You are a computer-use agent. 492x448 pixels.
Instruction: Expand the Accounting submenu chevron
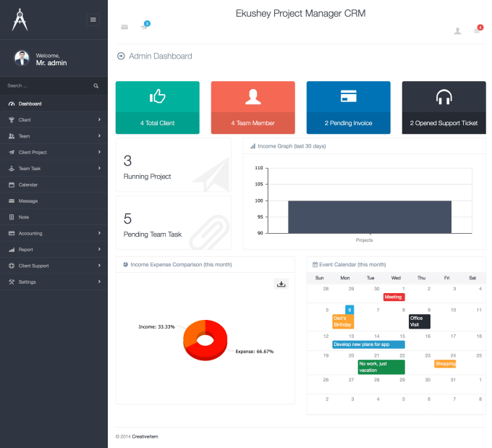coord(99,233)
